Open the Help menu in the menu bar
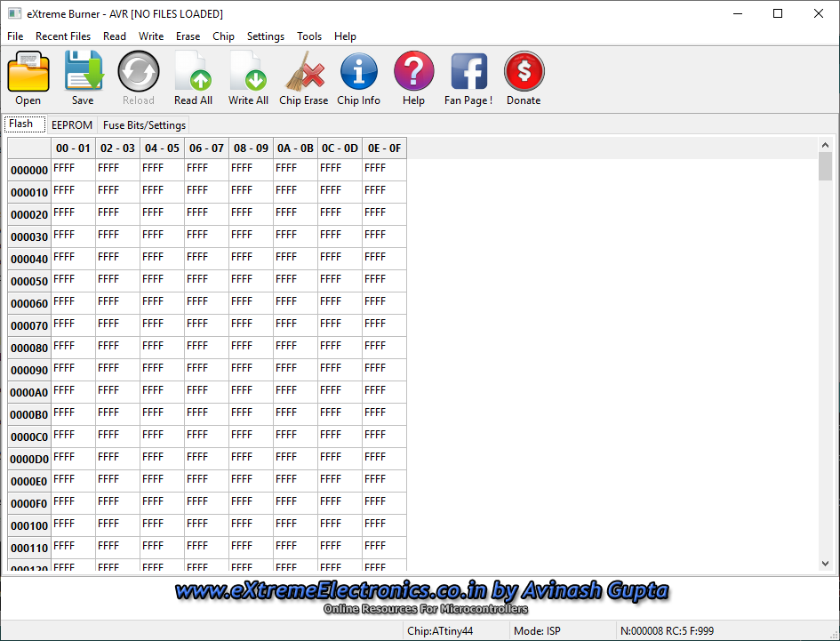The height and width of the screenshot is (641, 840). pos(345,36)
